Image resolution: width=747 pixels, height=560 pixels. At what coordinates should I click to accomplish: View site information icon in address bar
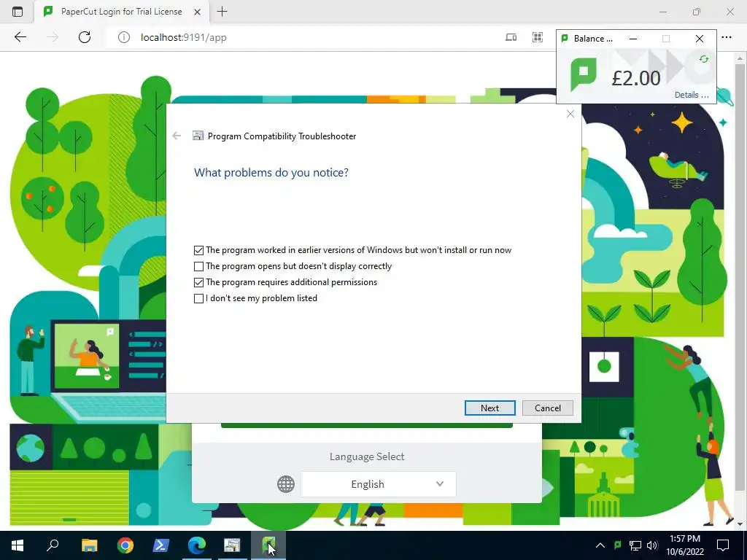(x=123, y=37)
